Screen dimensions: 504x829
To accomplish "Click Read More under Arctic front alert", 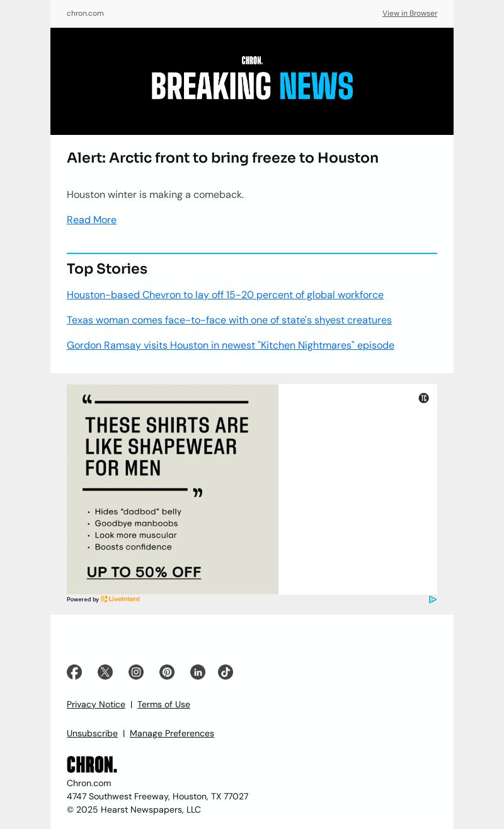I will click(91, 220).
